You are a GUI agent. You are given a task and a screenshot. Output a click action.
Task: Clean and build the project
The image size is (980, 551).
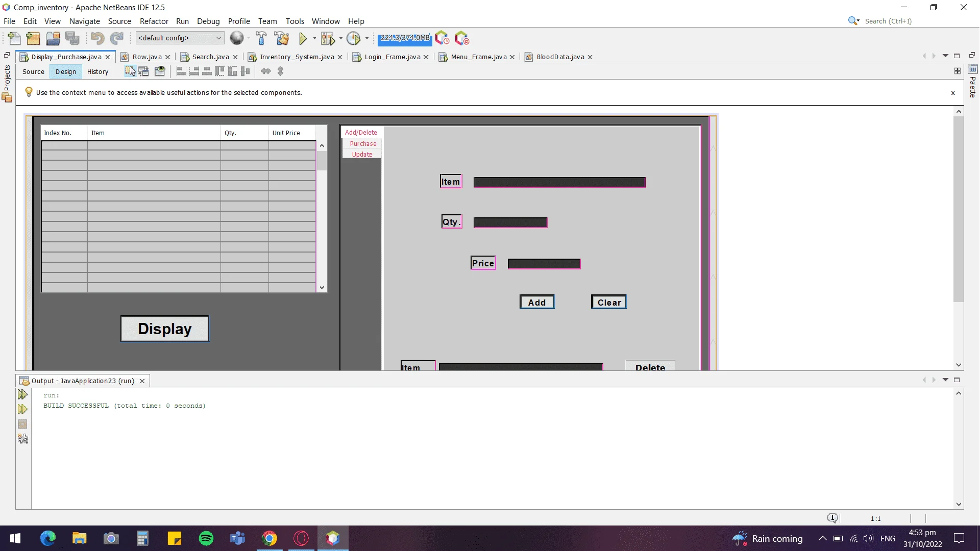click(x=281, y=38)
